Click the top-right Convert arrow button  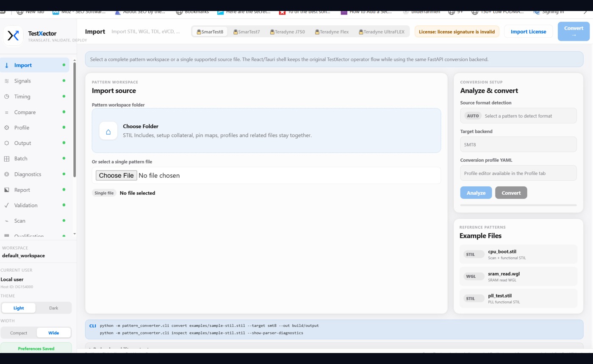click(x=574, y=31)
